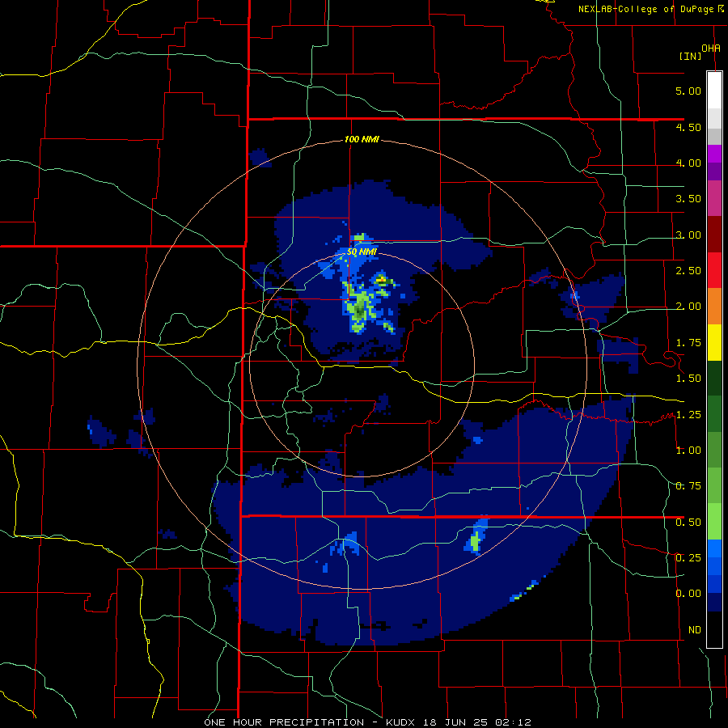Click the 0.75 legend value
The image size is (728, 728).
pos(688,486)
